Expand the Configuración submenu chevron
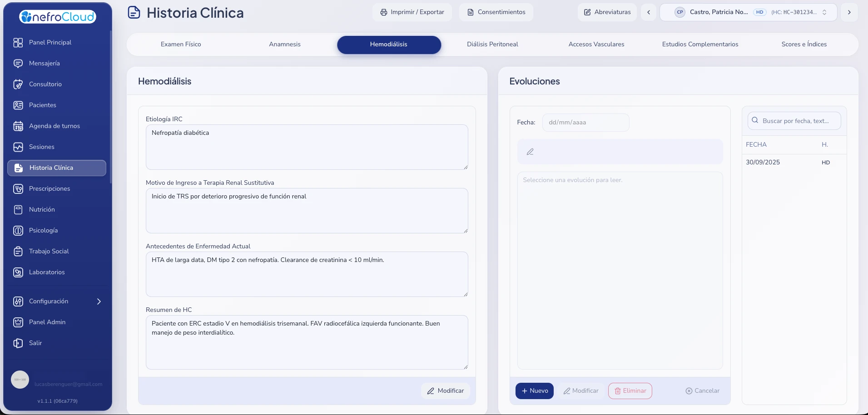The width and height of the screenshot is (868, 415). [99, 301]
